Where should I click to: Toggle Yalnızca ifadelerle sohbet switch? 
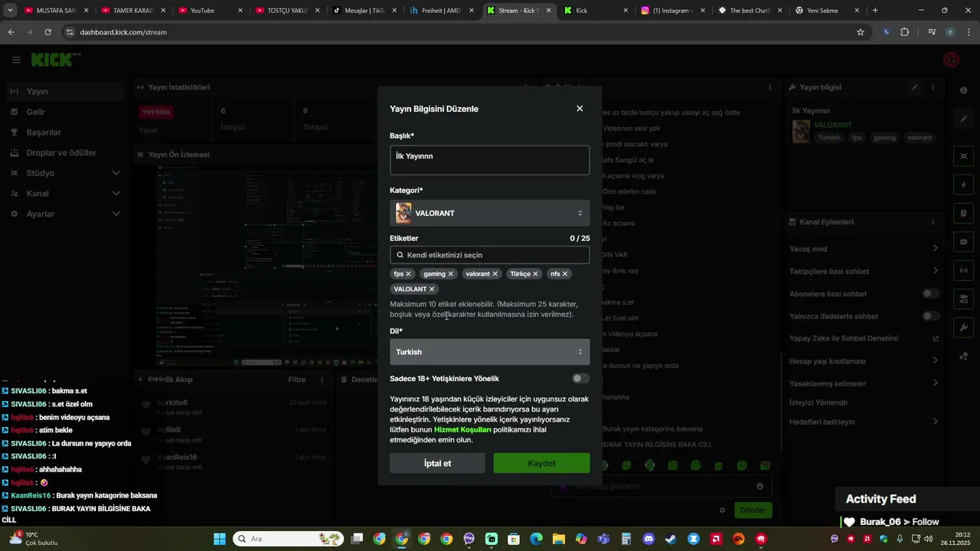(930, 316)
